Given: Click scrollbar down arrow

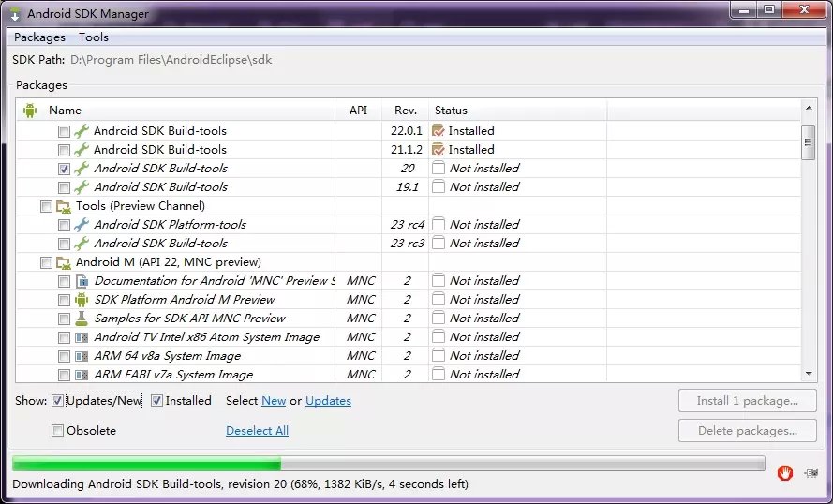Looking at the screenshot, I should pos(808,374).
